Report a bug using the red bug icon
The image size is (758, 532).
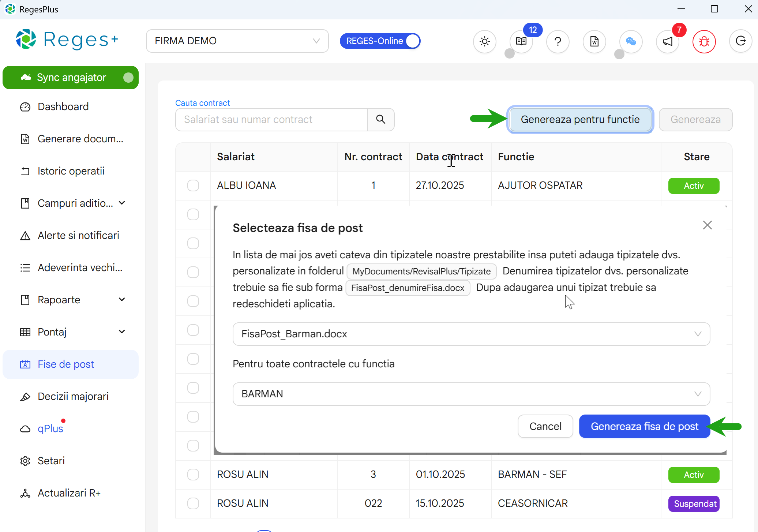coord(704,41)
